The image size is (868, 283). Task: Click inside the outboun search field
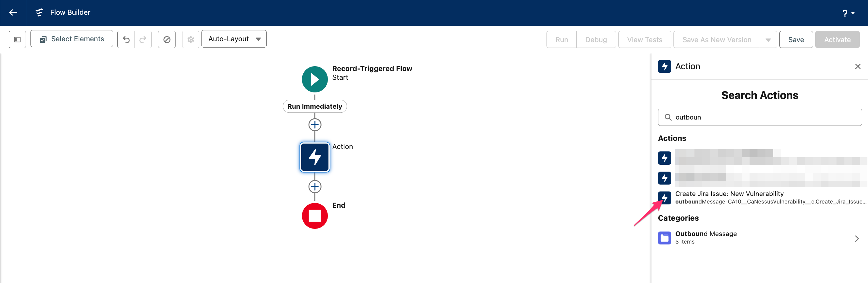click(741, 117)
